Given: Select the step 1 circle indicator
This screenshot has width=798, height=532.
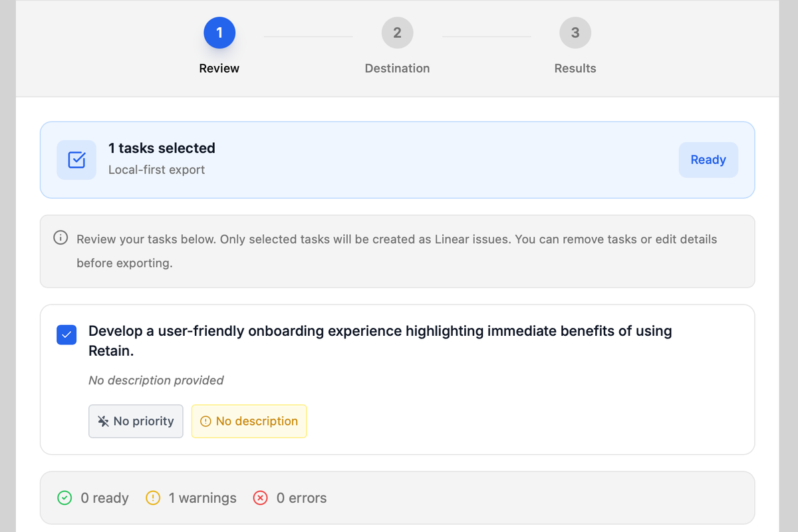Looking at the screenshot, I should 219,33.
